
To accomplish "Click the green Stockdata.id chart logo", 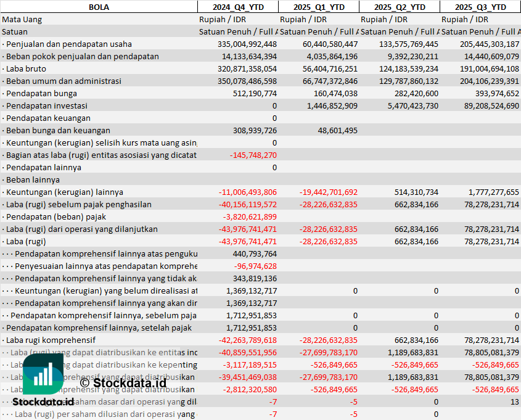I will click(x=43, y=373).
